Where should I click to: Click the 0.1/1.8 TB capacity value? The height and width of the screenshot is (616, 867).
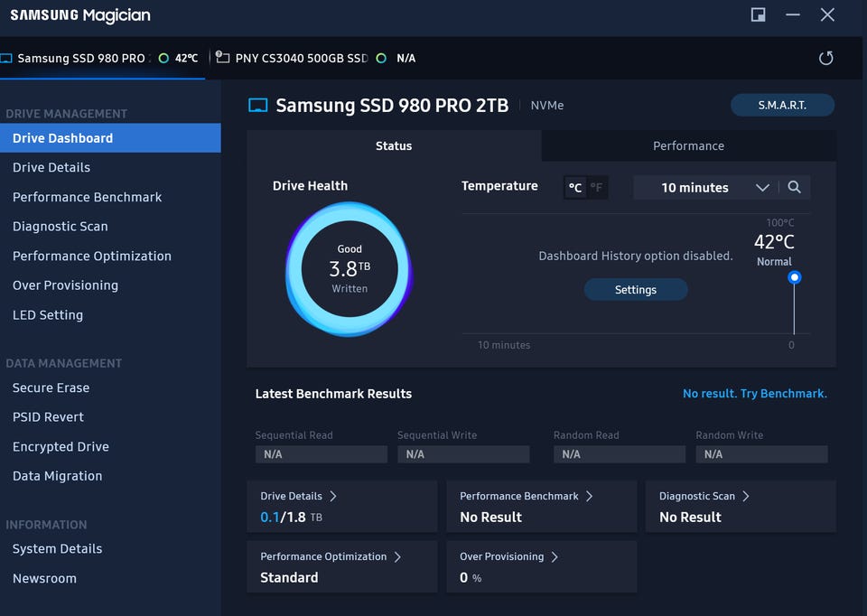(292, 517)
